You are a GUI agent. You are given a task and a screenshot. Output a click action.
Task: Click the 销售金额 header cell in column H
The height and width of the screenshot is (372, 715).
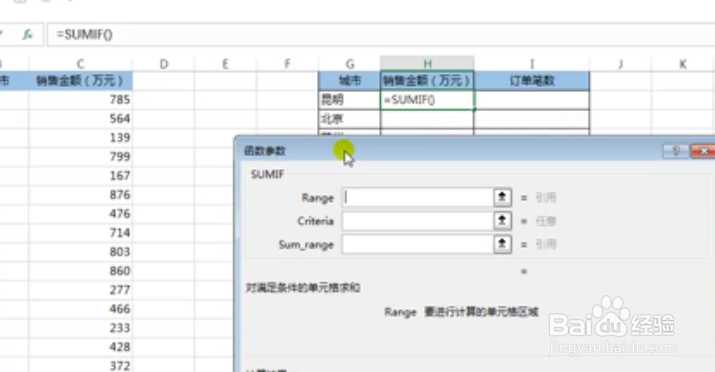click(427, 81)
